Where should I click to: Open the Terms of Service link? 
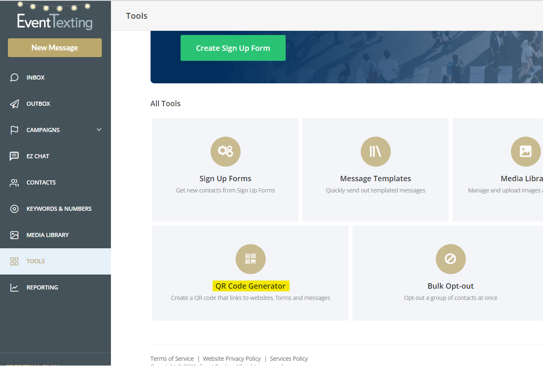pos(172,359)
